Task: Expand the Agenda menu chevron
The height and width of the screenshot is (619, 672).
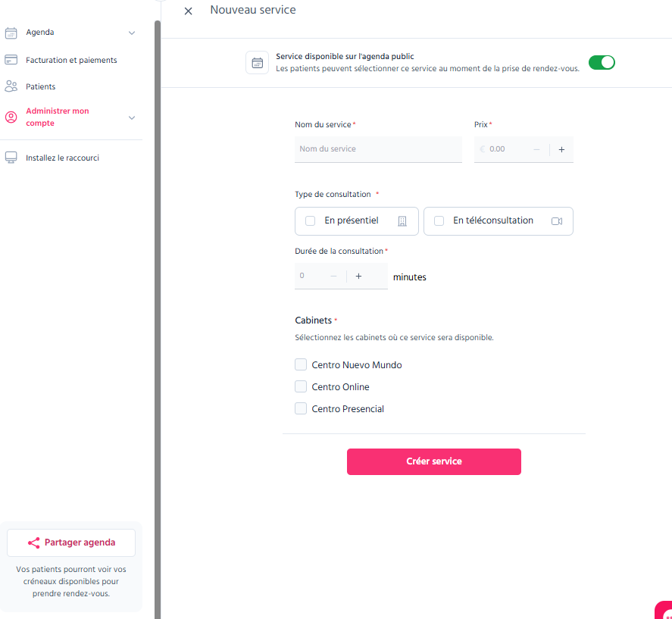Action: click(x=132, y=33)
